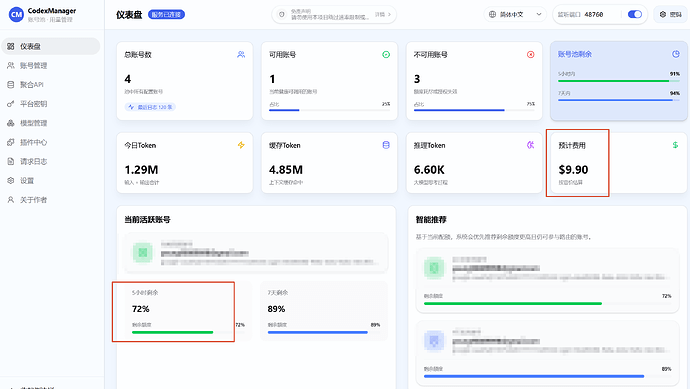This screenshot has height=389, width=690.
Task: Click the 账号池剩余 card title
Action: tap(575, 54)
